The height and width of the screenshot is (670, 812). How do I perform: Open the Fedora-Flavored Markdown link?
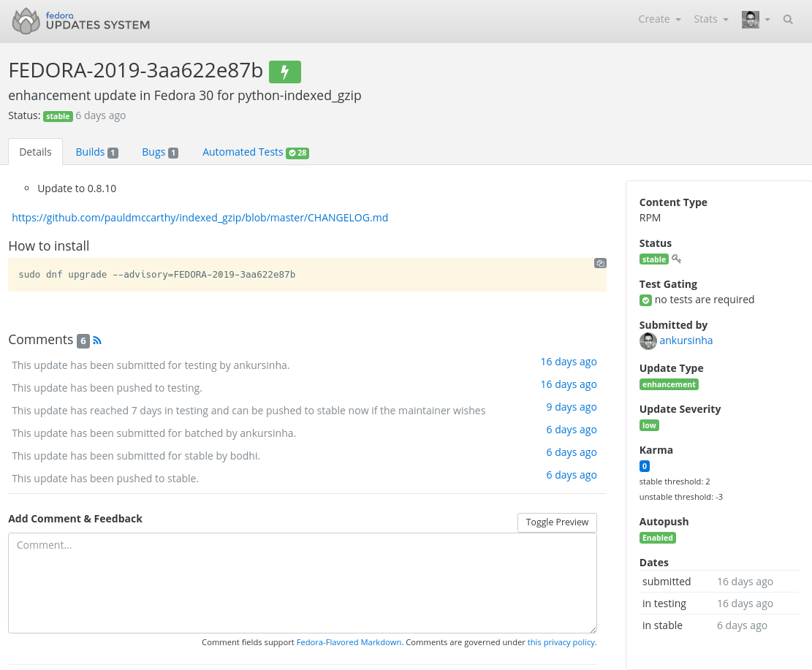click(349, 642)
